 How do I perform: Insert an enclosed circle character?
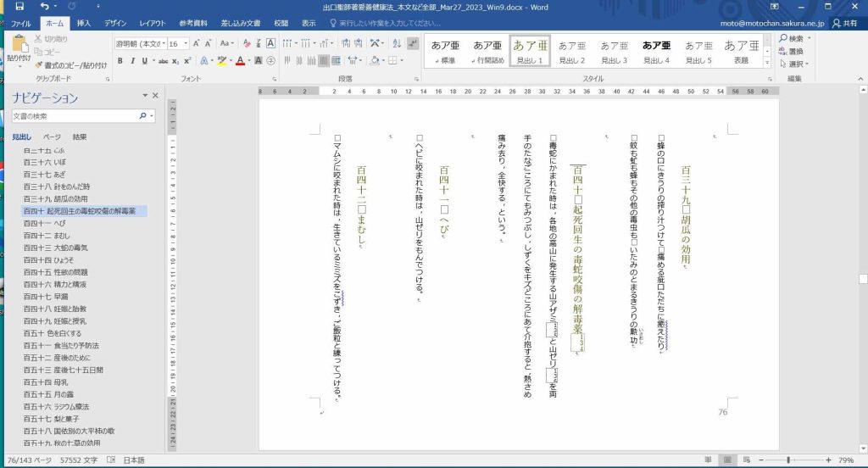pos(270,60)
